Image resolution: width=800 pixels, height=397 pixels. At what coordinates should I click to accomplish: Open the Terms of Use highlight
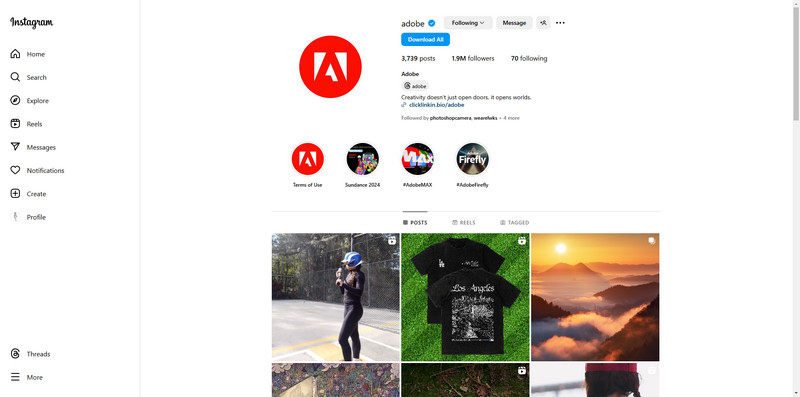(x=308, y=159)
